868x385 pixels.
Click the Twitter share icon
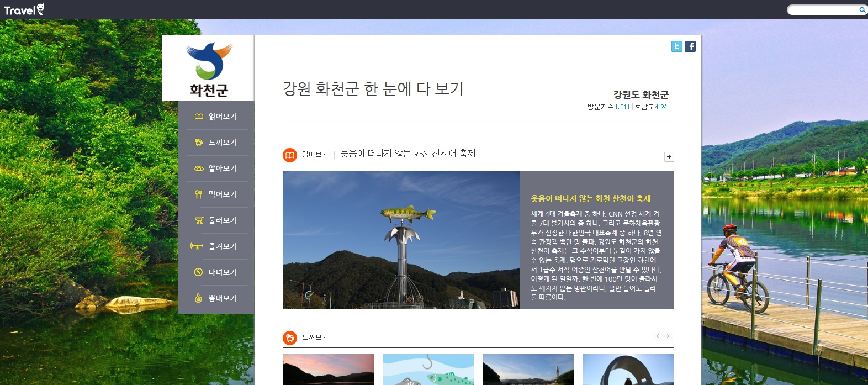pyautogui.click(x=676, y=46)
